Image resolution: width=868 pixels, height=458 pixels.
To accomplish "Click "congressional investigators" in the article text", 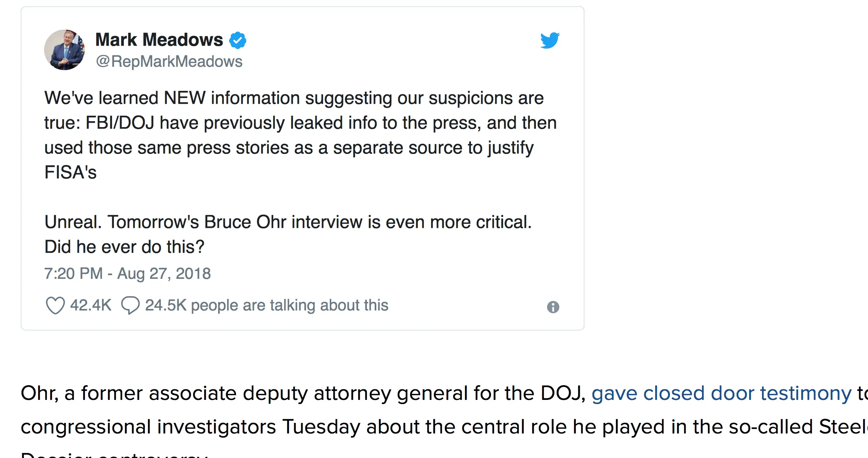I will (148, 427).
